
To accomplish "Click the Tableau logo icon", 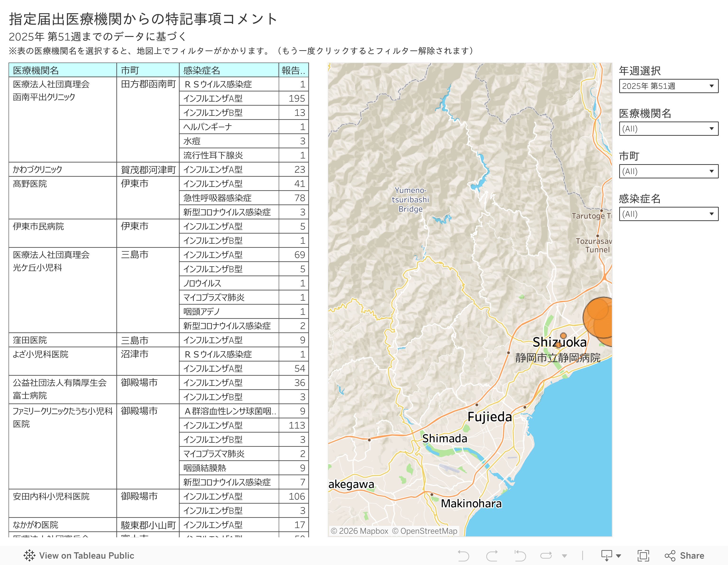I will pyautogui.click(x=29, y=556).
